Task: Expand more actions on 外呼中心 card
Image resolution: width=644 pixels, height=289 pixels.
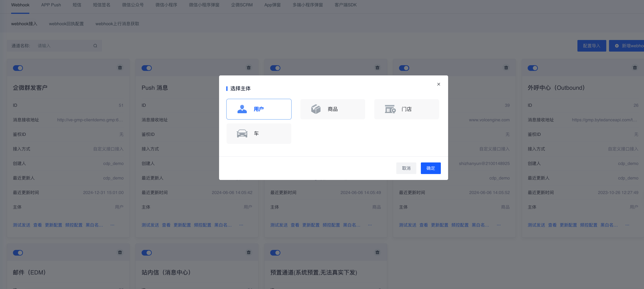Action: pos(627,225)
